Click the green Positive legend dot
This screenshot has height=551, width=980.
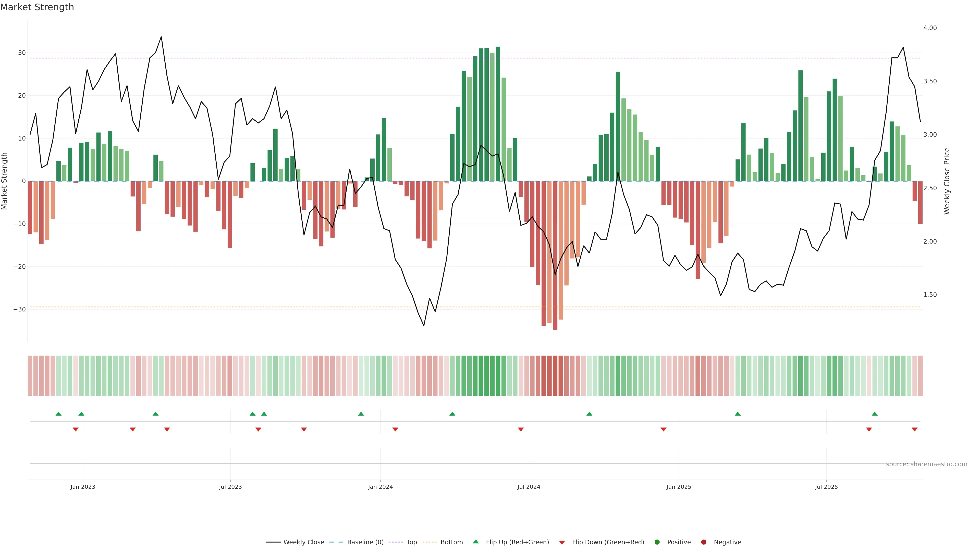pos(657,542)
